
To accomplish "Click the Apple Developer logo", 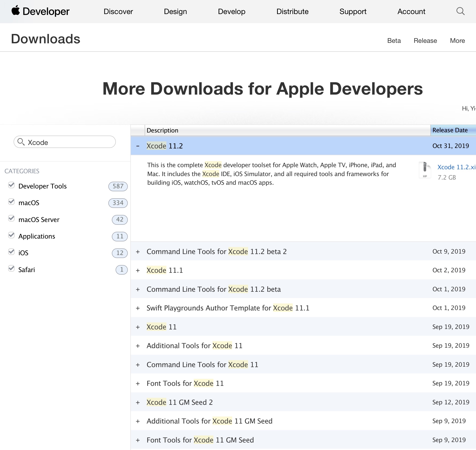I will tap(40, 11).
